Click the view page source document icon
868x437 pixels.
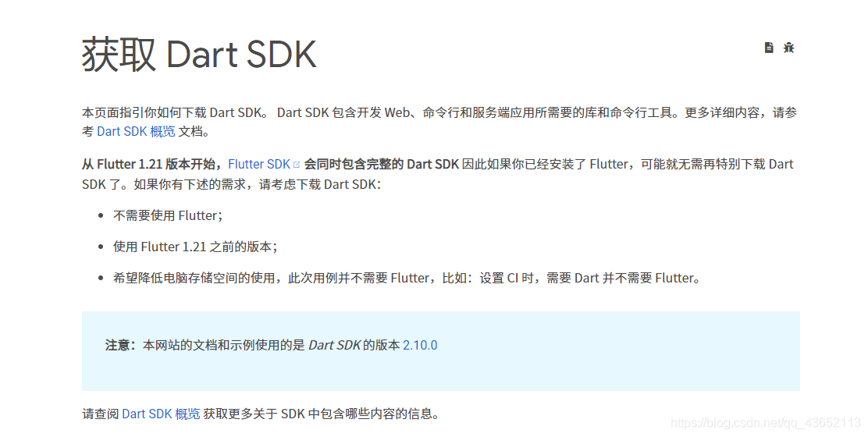pos(769,48)
